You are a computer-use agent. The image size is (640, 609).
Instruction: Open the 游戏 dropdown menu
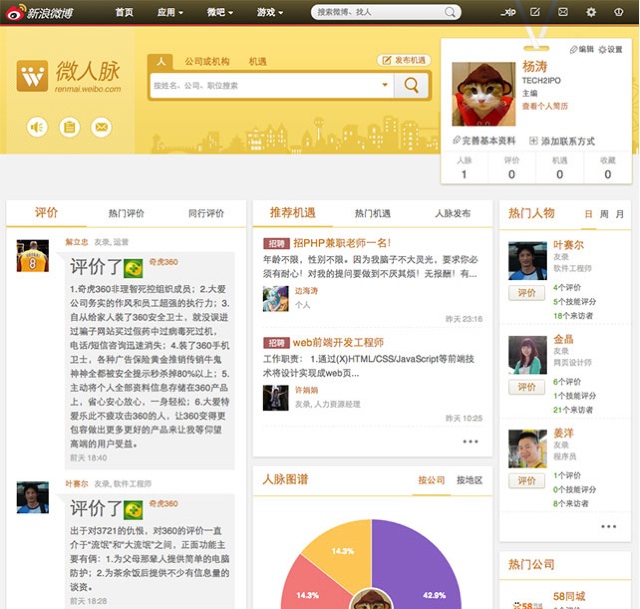click(270, 13)
